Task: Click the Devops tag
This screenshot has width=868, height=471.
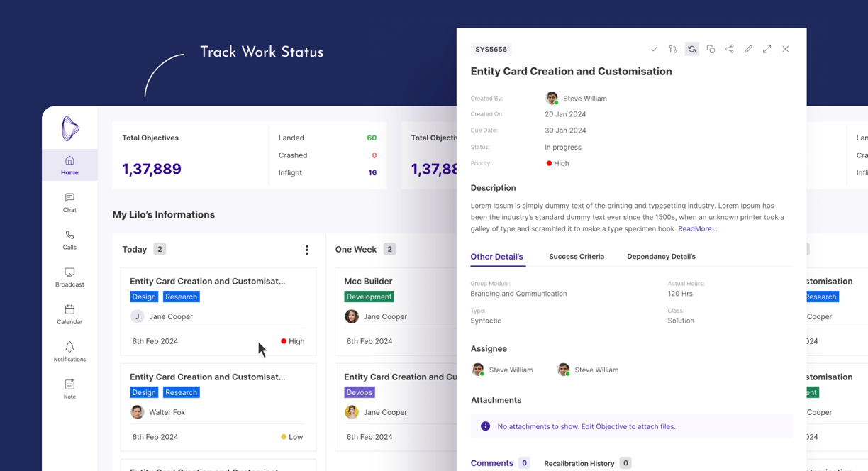Action: point(360,392)
